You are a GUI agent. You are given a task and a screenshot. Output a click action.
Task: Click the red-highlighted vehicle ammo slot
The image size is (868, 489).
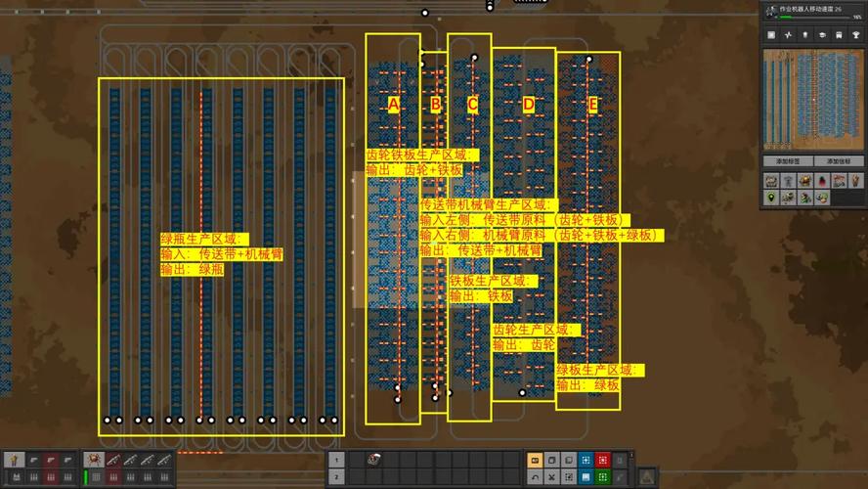(113, 477)
